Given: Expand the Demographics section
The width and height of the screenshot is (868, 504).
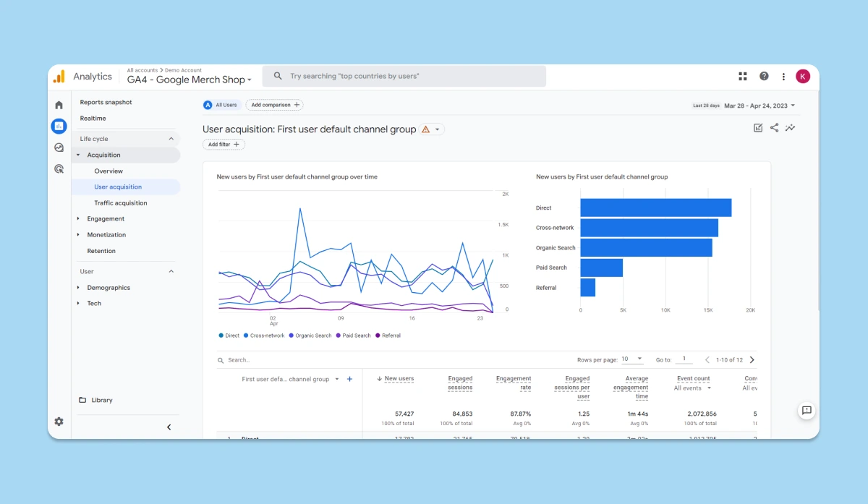Looking at the screenshot, I should [78, 288].
